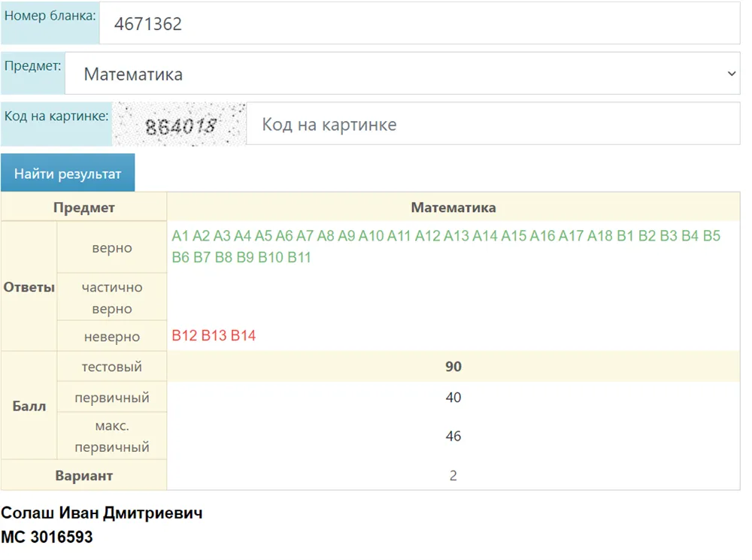Click the тестовый score label
Image resolution: width=752 pixels, height=560 pixels.
coord(112,367)
